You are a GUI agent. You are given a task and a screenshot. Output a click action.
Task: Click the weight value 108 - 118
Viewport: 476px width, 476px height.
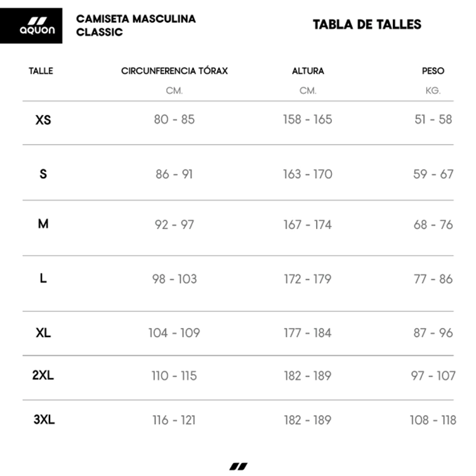pyautogui.click(x=433, y=420)
